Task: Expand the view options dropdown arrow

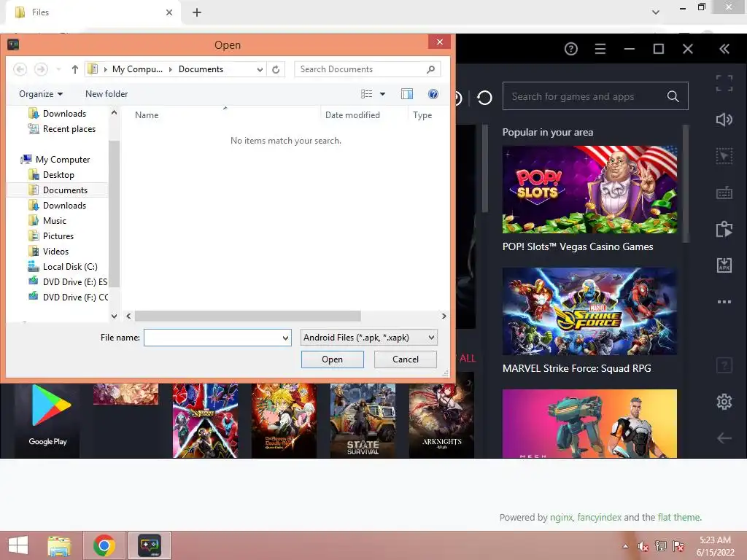Action: coord(382,94)
